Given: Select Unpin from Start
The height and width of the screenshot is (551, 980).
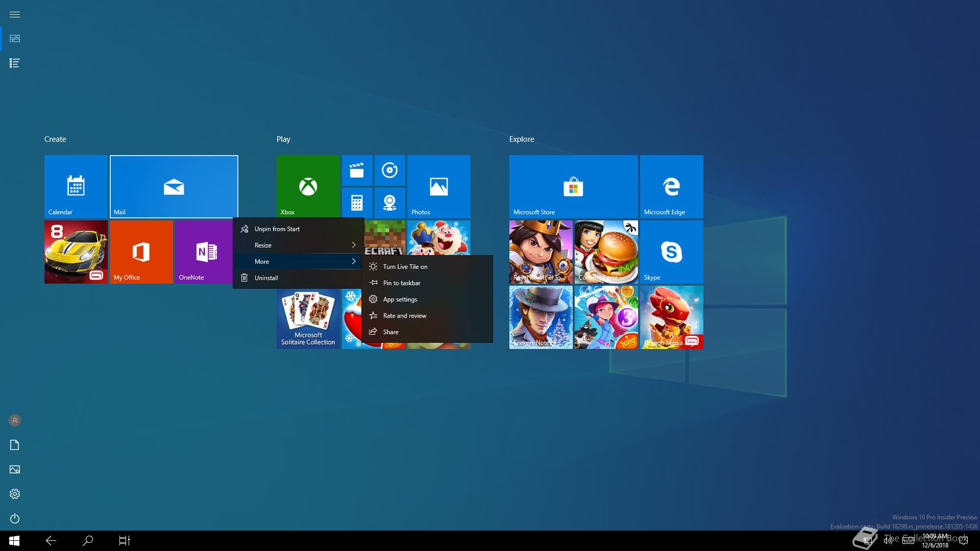Looking at the screenshot, I should [x=299, y=229].
